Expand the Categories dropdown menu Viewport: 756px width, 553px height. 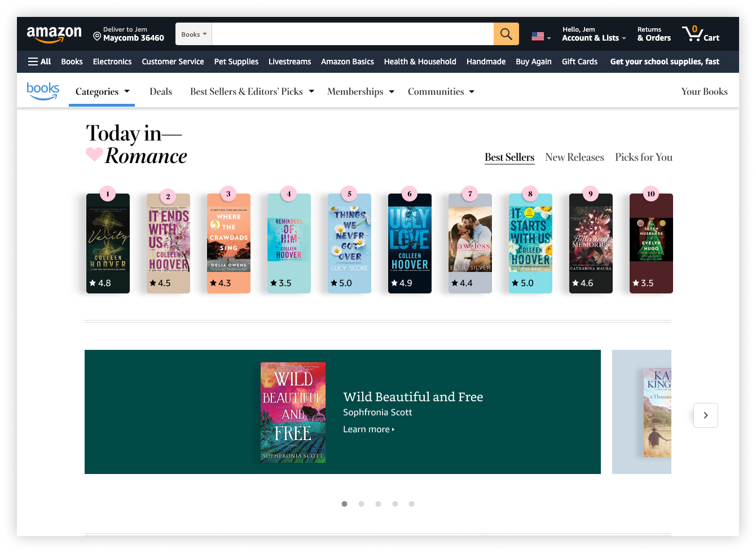[x=102, y=91]
